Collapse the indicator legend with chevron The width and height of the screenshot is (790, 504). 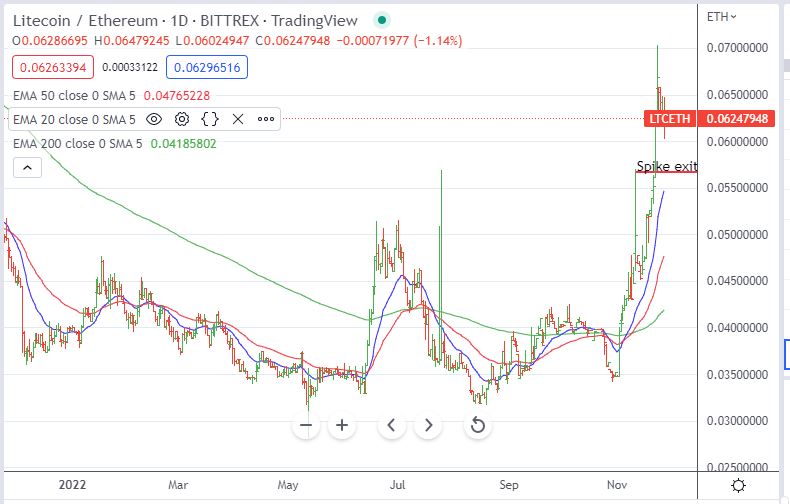[27, 168]
